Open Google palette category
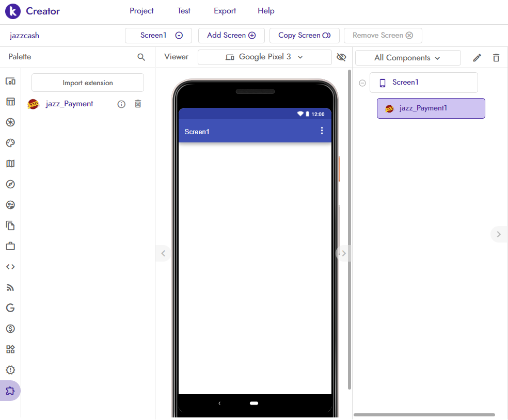508x420 pixels. 10,308
